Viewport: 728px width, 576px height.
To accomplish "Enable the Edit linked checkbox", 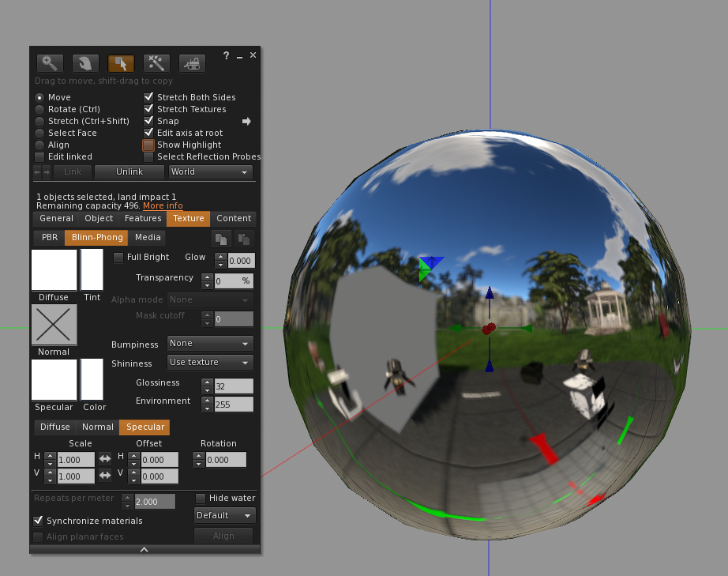I will 39,157.
